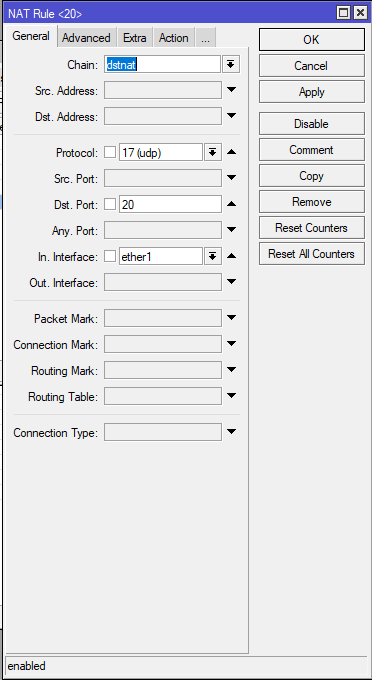
Task: Disable this NAT rule
Action: click(x=312, y=124)
